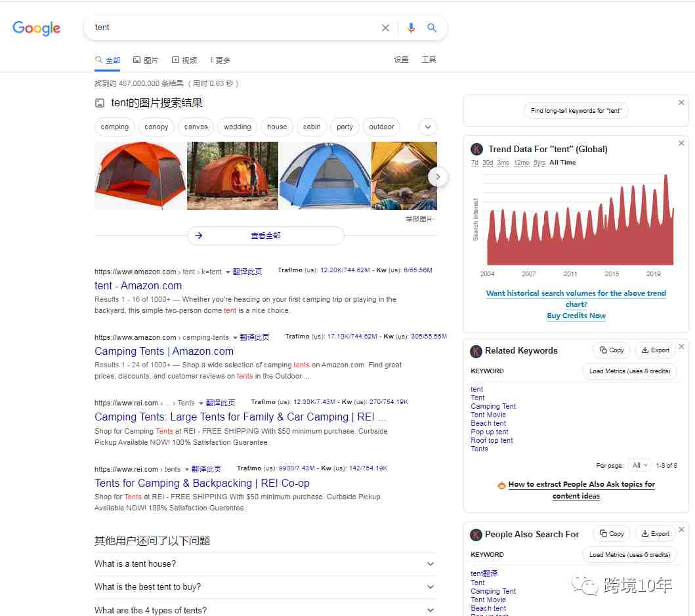Open 'Camping Tents: Large Tents for Family' REI result

tap(240, 417)
